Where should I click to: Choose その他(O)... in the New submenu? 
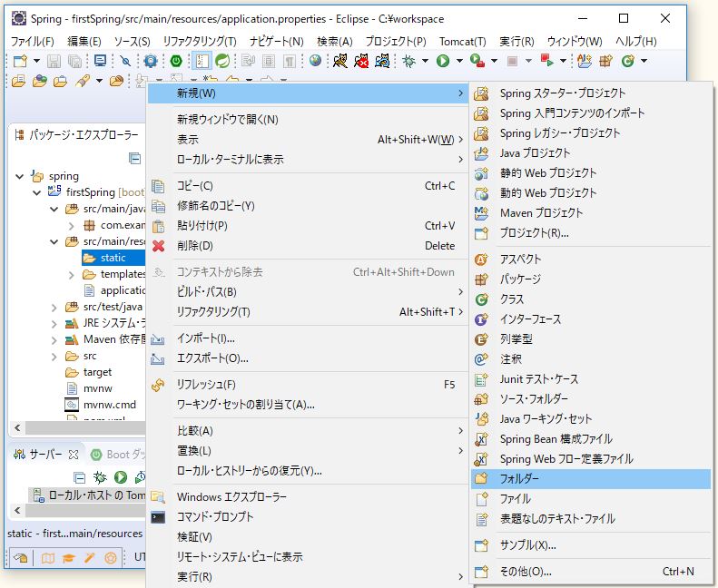pos(591,572)
